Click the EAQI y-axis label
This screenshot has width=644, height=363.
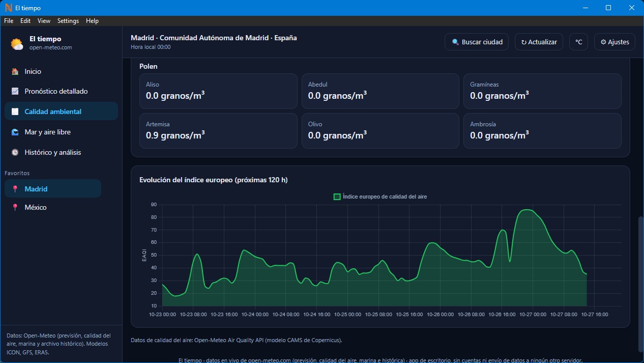(144, 256)
